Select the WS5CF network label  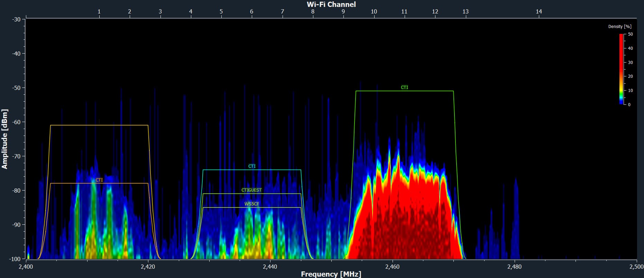[x=252, y=204]
